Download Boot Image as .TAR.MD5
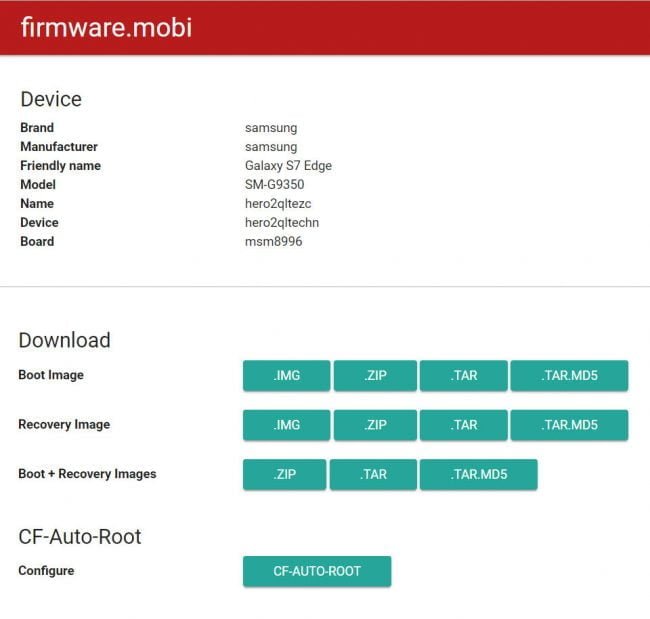The image size is (650, 619). tap(569, 375)
